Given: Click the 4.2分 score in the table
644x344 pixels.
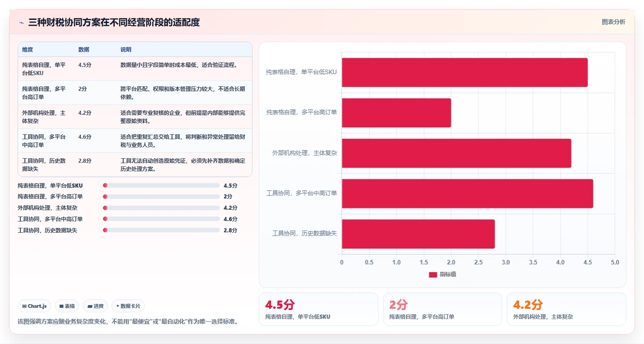Looking at the screenshot, I should [x=85, y=113].
